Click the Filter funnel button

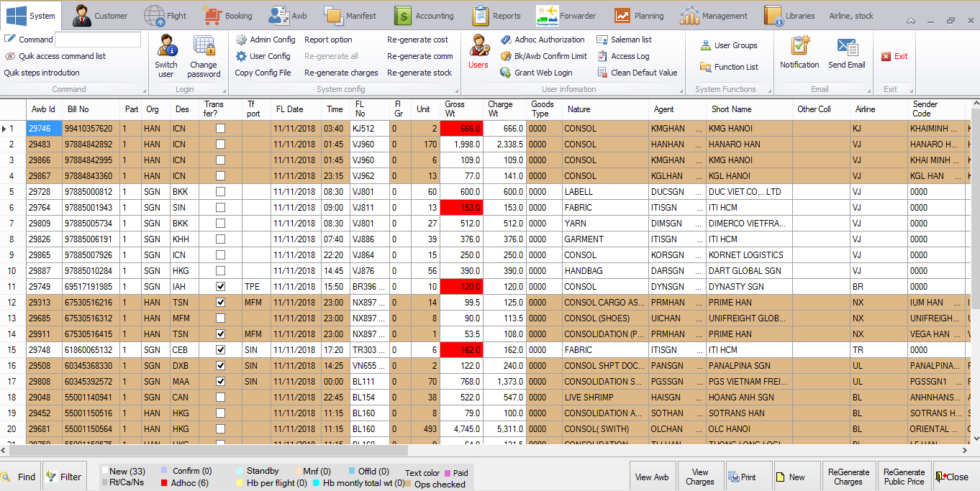click(x=63, y=477)
